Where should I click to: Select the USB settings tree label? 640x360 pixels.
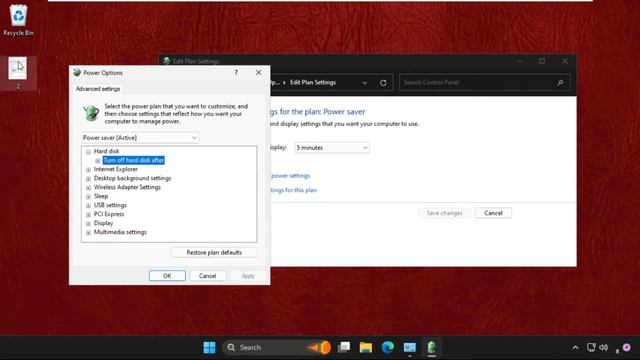click(110, 205)
